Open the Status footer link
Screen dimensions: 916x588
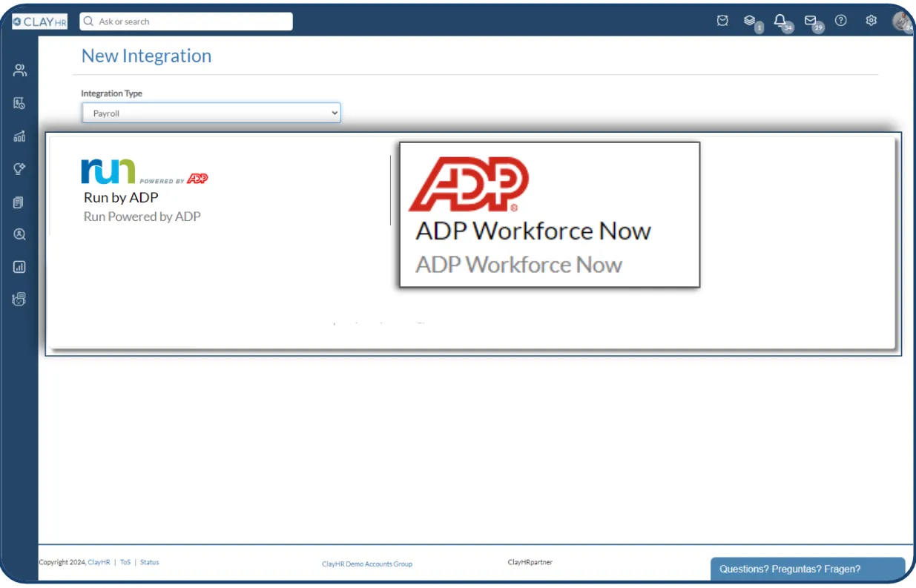tap(150, 562)
